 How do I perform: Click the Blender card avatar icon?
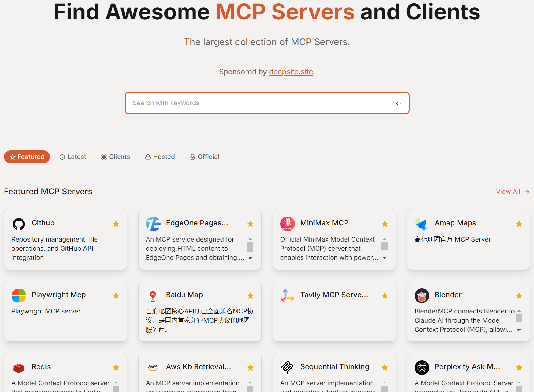[x=422, y=296]
